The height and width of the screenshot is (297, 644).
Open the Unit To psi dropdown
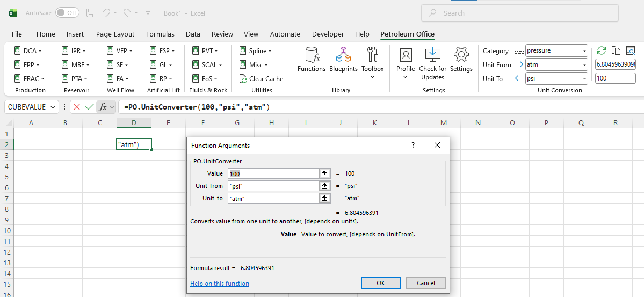tap(557, 78)
